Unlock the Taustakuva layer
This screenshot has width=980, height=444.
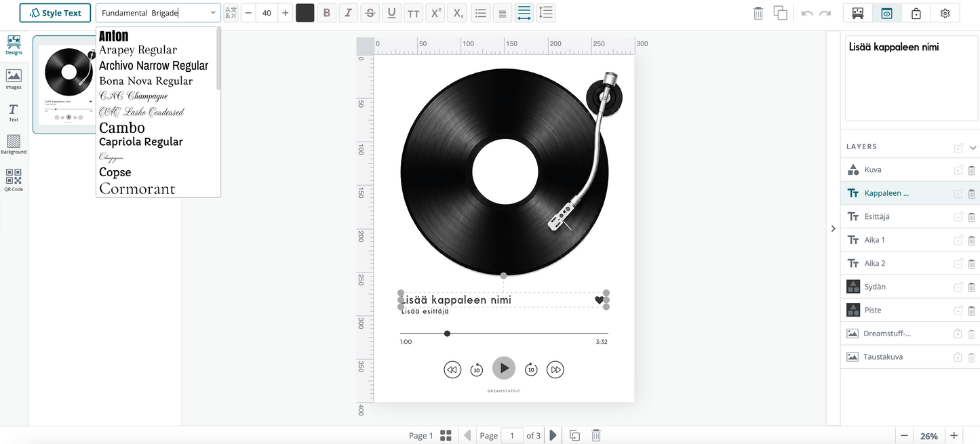pos(958,357)
